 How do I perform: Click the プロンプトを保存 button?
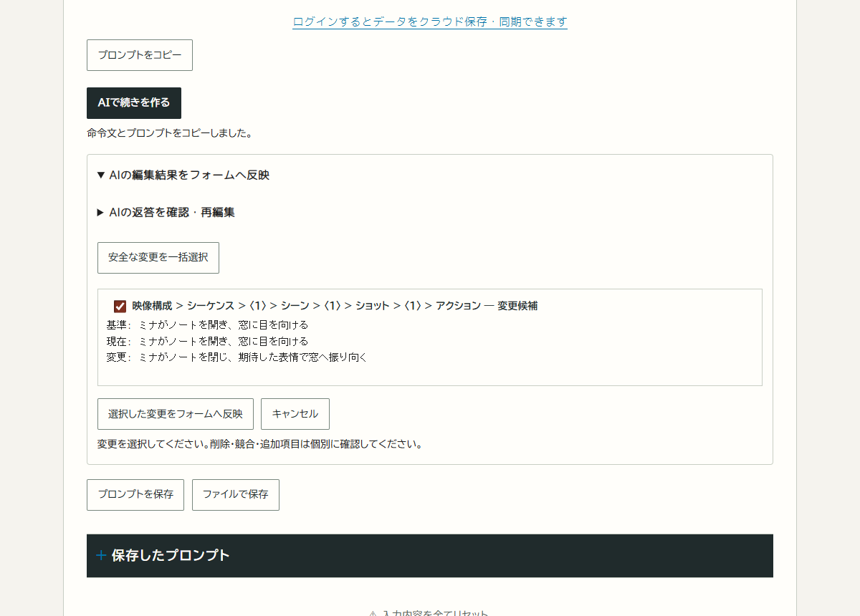pyautogui.click(x=135, y=495)
